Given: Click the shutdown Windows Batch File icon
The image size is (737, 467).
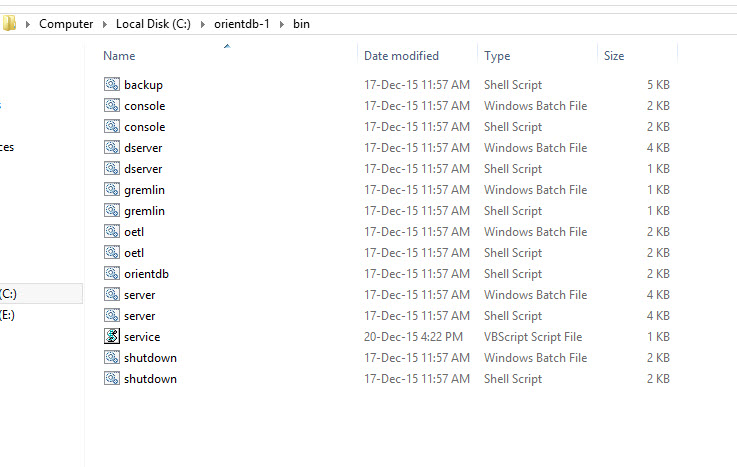Looking at the screenshot, I should tap(112, 358).
